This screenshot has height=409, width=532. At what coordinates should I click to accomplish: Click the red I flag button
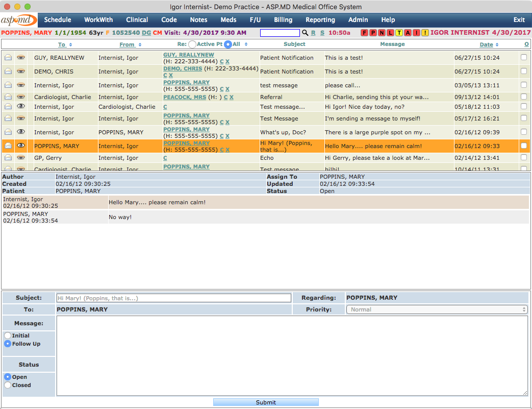[416, 33]
